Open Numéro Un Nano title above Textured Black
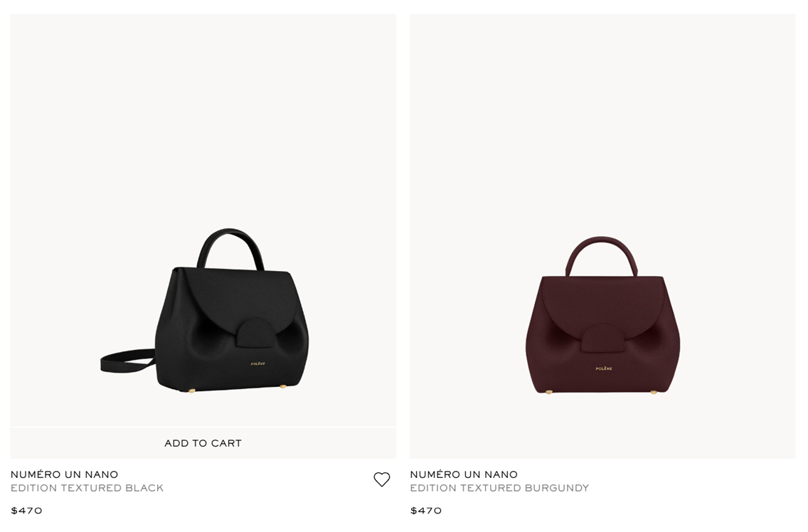Image resolution: width=808 pixels, height=532 pixels. [65, 474]
